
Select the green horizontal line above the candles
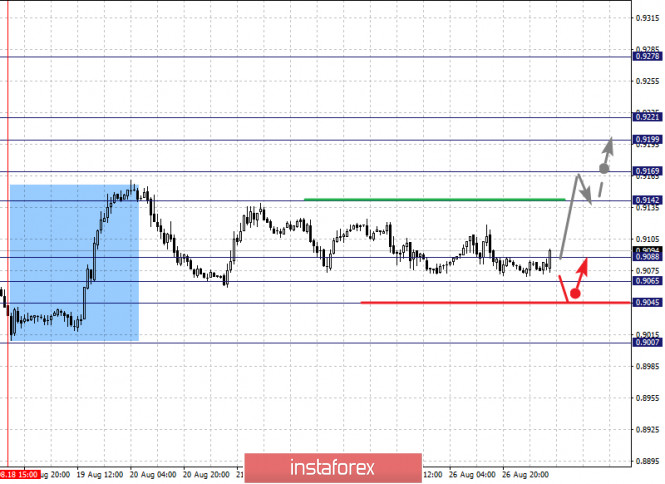[435, 199]
